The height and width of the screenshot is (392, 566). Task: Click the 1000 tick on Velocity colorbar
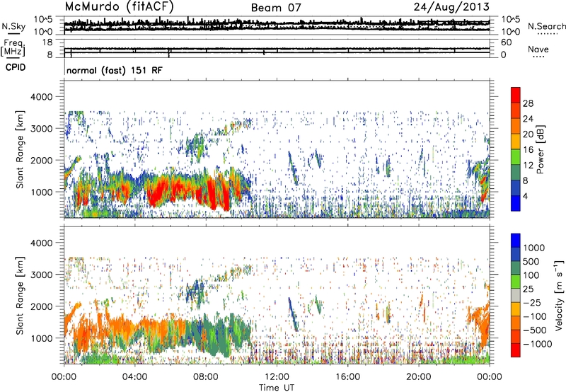(534, 248)
